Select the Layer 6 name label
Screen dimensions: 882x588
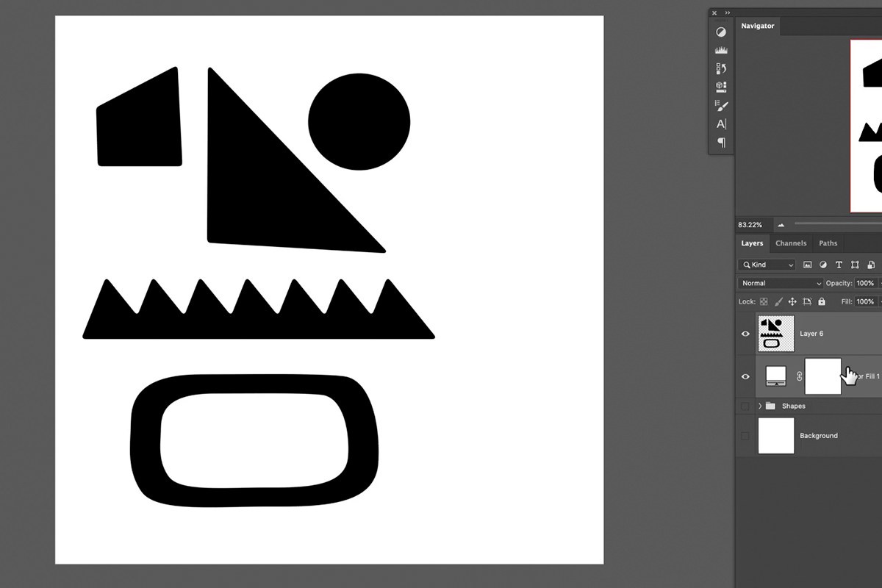(811, 334)
